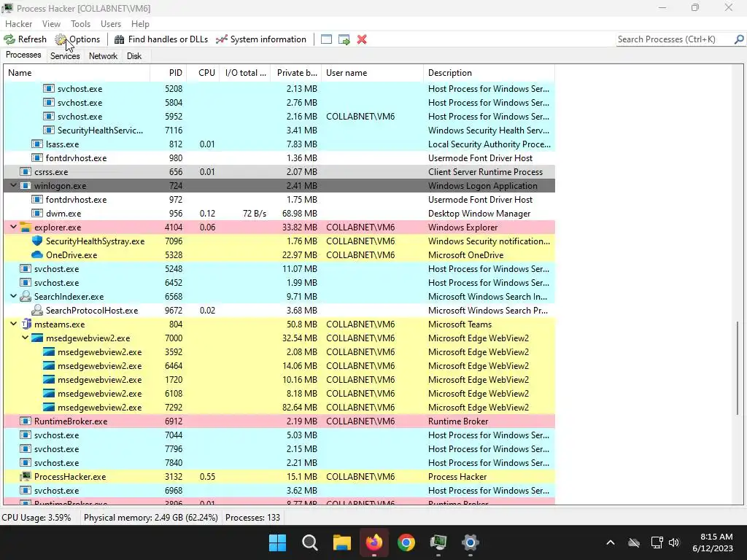Click the CPU Usage status entry
This screenshot has height=560, width=747.
(36, 518)
